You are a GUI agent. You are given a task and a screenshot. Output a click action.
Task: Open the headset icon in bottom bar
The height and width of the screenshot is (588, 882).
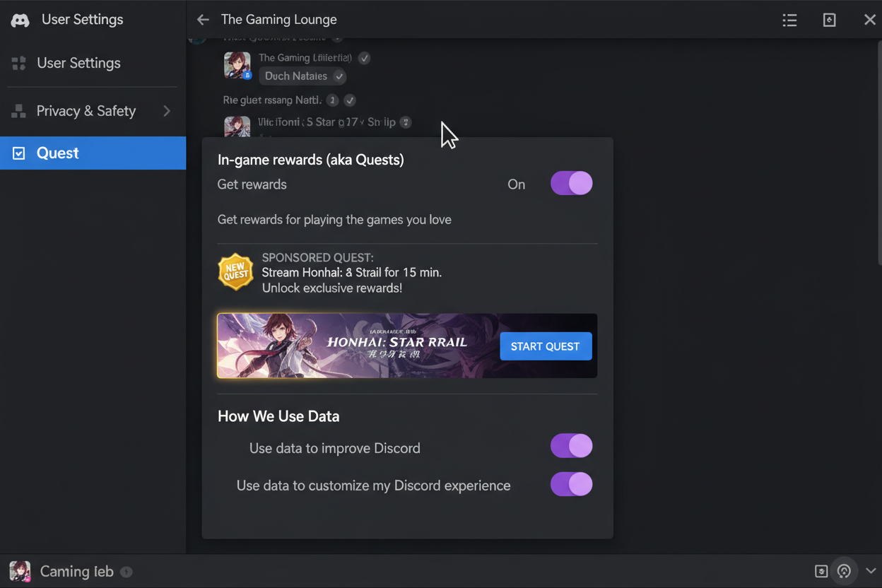coord(844,571)
